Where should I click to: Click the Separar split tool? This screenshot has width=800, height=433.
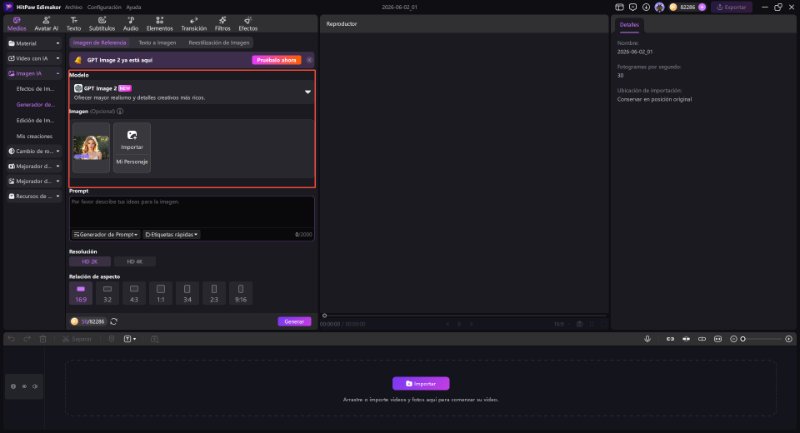(77, 339)
